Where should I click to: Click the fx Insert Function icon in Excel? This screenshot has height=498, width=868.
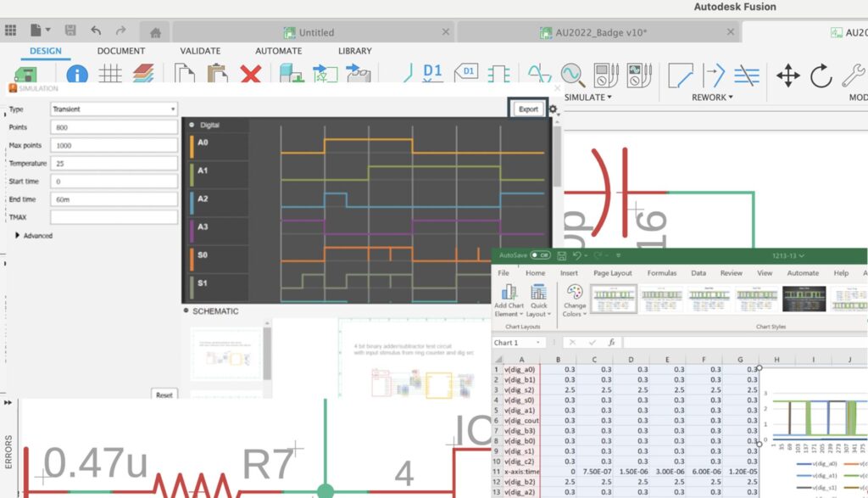click(611, 343)
